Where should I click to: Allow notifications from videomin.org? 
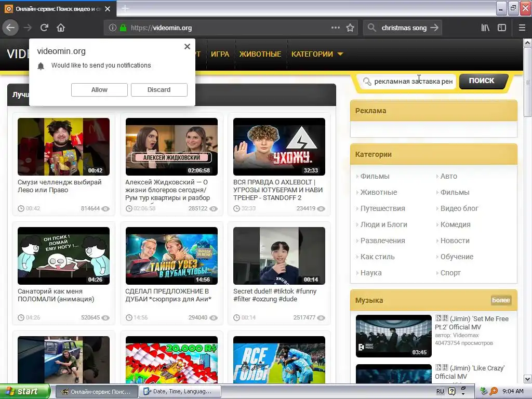(99, 89)
